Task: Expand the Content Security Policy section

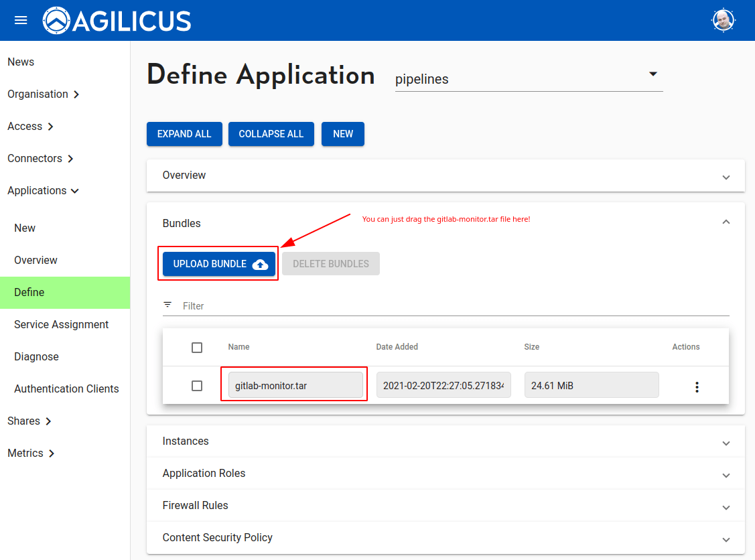Action: click(x=217, y=537)
